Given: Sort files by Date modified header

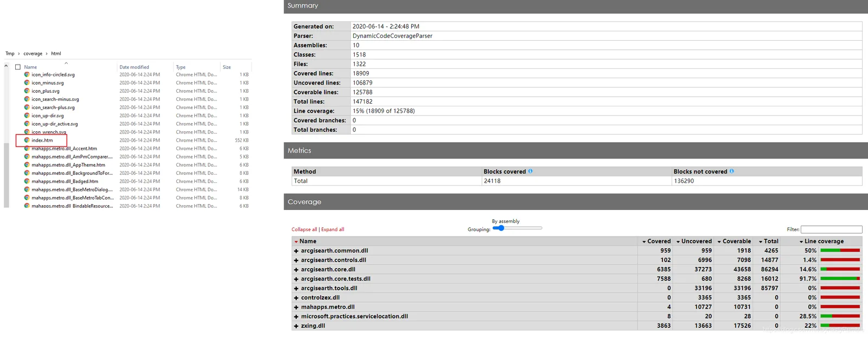Looking at the screenshot, I should (x=134, y=67).
